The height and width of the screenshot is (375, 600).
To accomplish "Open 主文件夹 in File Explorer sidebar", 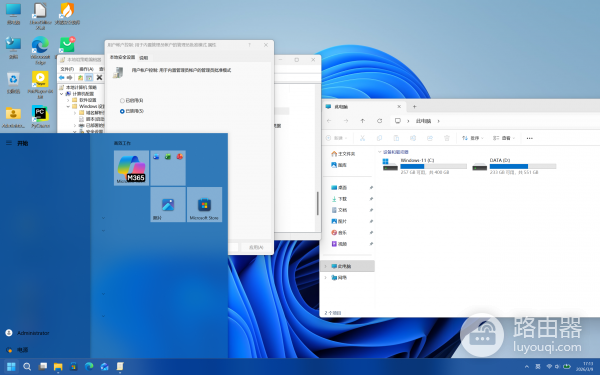I will point(343,154).
